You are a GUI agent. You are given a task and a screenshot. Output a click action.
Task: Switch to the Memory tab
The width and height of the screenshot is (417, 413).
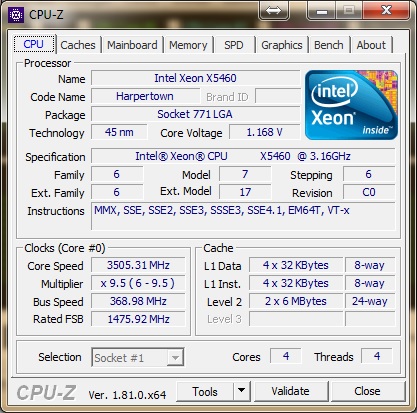188,45
